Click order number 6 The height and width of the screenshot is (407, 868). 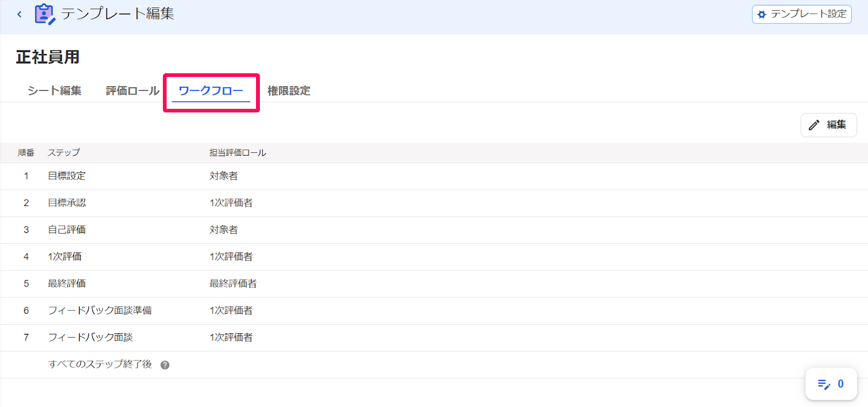click(x=26, y=311)
